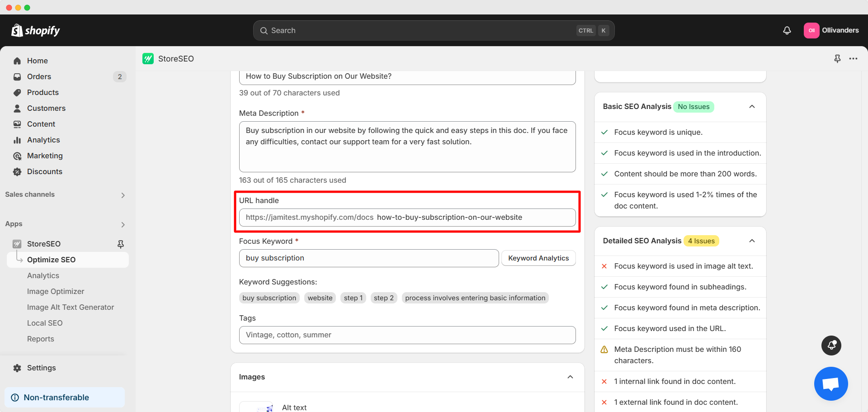Open the Marketing megaphone icon
The image size is (868, 412).
(17, 156)
